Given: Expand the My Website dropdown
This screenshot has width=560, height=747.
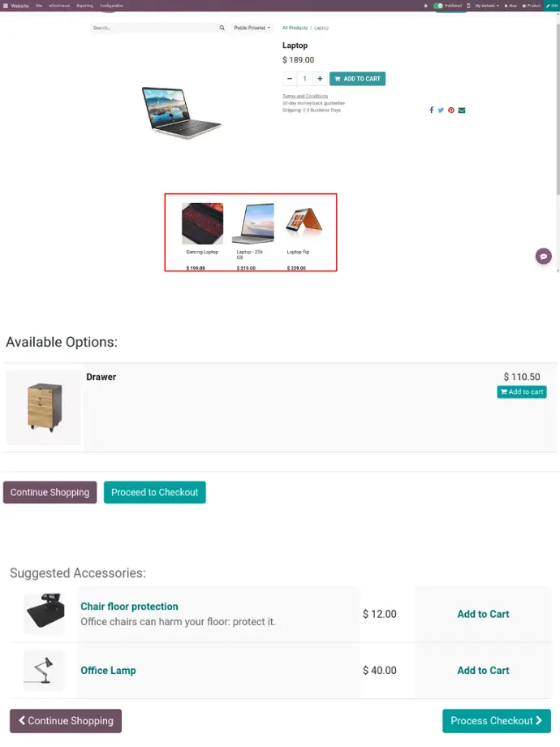Looking at the screenshot, I should tap(487, 6).
